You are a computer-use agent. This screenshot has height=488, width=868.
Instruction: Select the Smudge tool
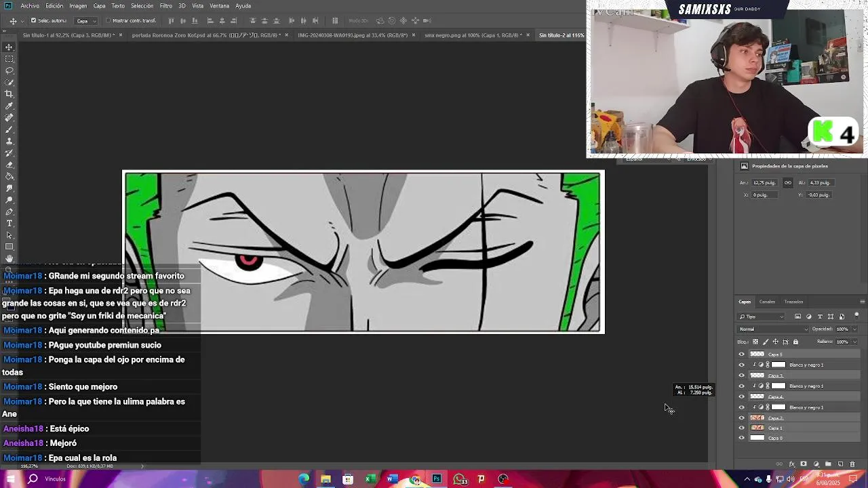click(9, 188)
